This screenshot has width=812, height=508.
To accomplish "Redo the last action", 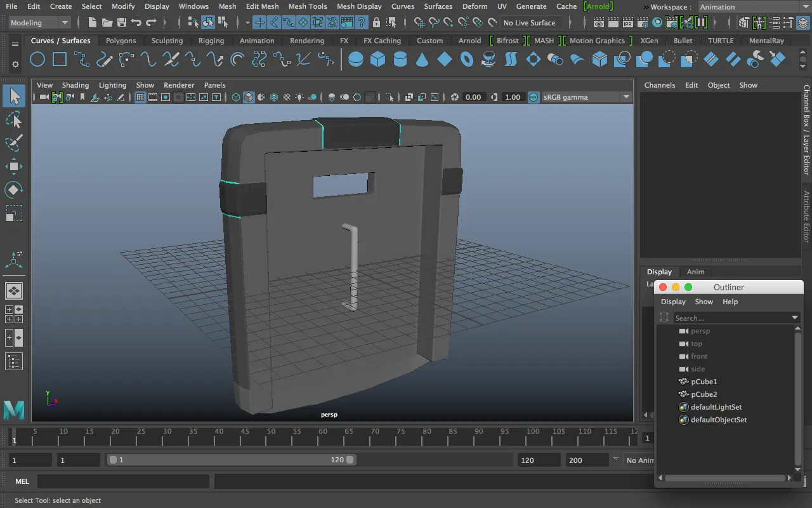I will point(151,23).
